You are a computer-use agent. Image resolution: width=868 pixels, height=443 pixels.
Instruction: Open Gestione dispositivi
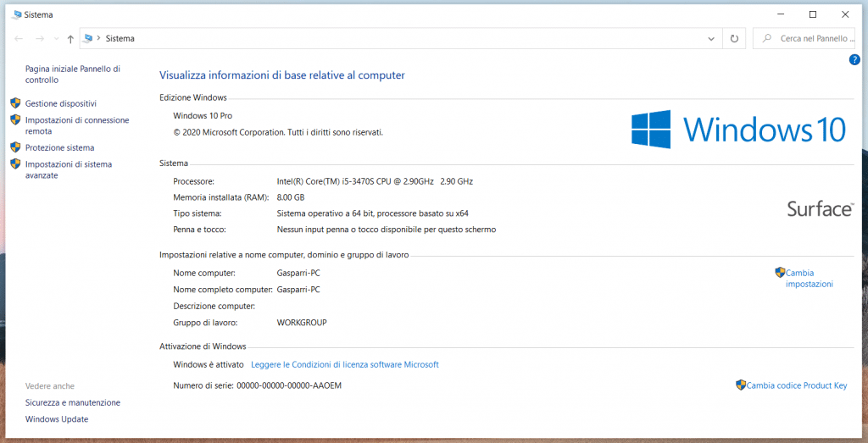60,103
